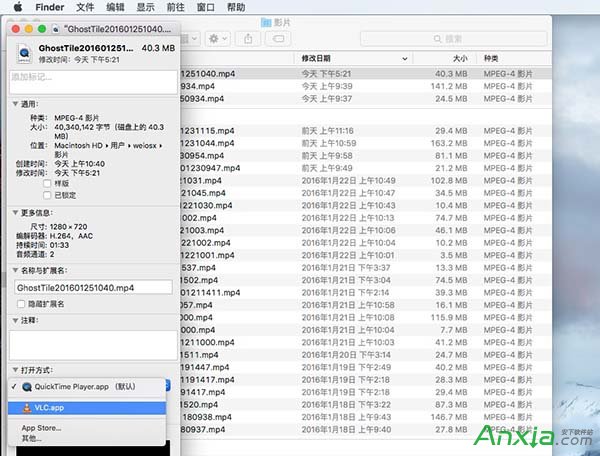The height and width of the screenshot is (456, 600).
Task: Open the 显示 menu
Action: pos(145,7)
